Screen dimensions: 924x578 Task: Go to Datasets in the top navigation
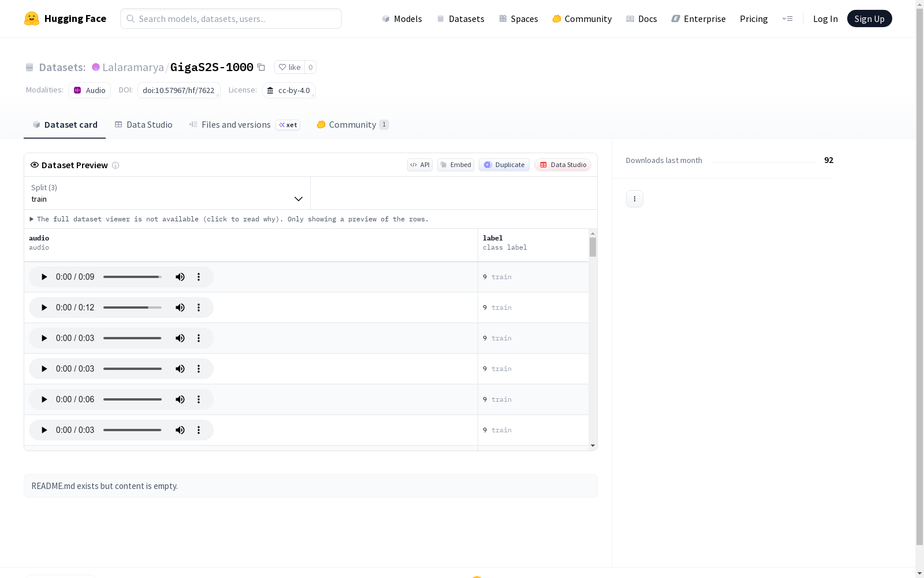[x=460, y=18]
